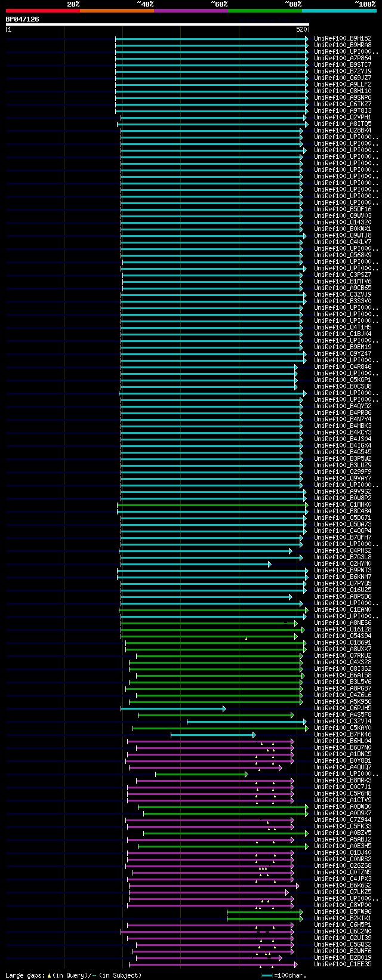This screenshot has width=382, height=980.
Task: Select the UniRef100_Q4R846 label
Action: [x=343, y=366]
